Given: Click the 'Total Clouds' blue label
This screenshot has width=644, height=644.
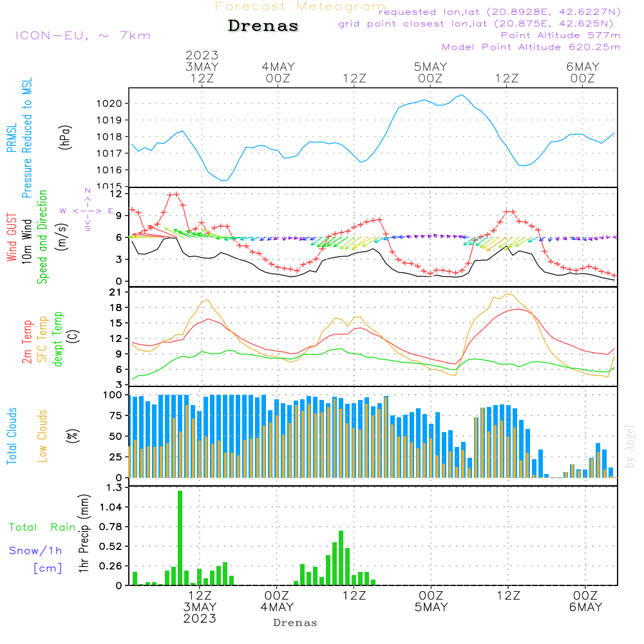Looking at the screenshot, I should [x=12, y=436].
